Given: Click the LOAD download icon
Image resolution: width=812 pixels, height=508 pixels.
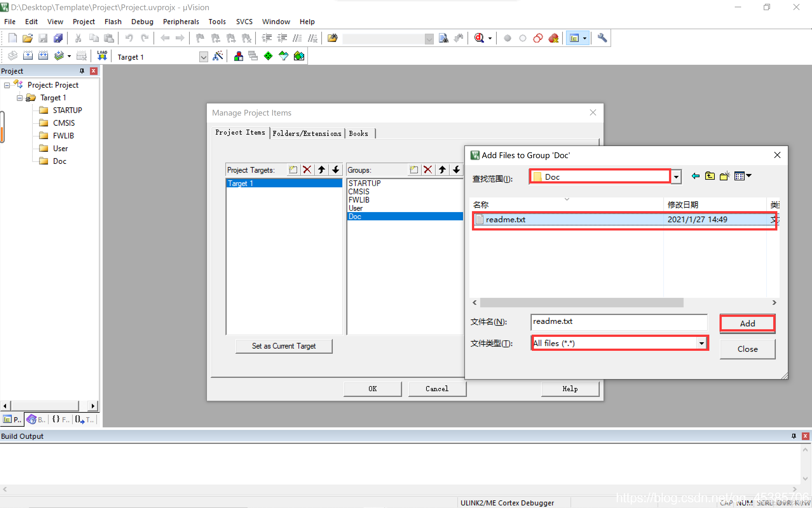Looking at the screenshot, I should [102, 56].
